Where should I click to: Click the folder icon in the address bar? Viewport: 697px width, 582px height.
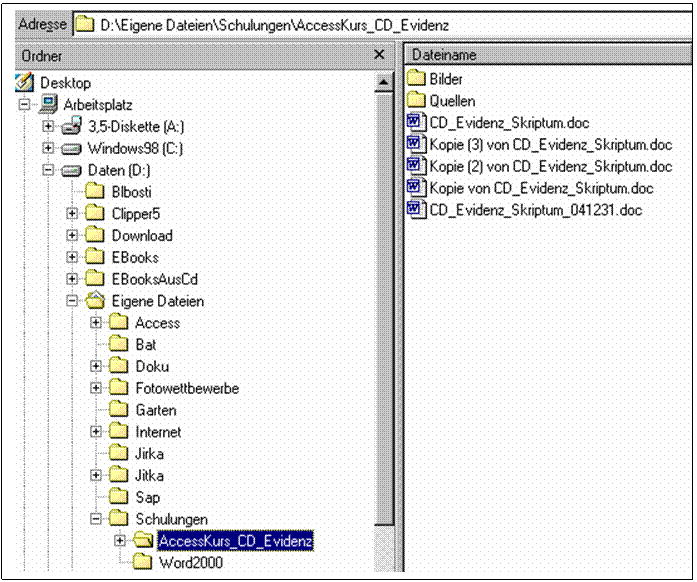click(84, 24)
